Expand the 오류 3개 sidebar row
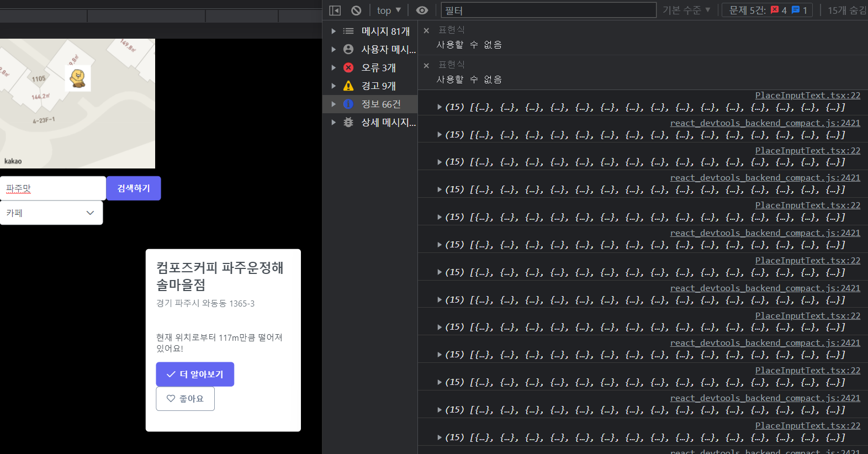The image size is (868, 454). click(x=334, y=68)
